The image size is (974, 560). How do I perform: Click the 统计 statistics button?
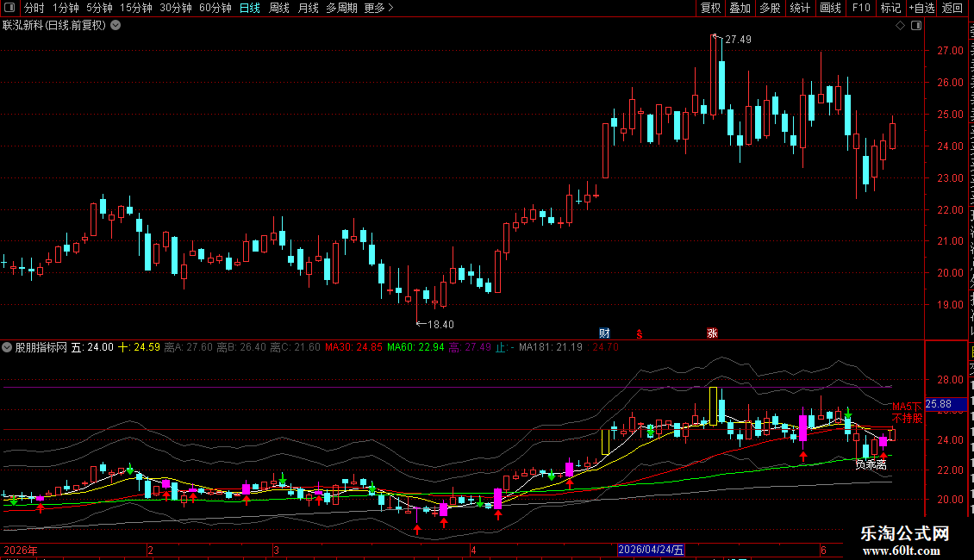pos(800,8)
